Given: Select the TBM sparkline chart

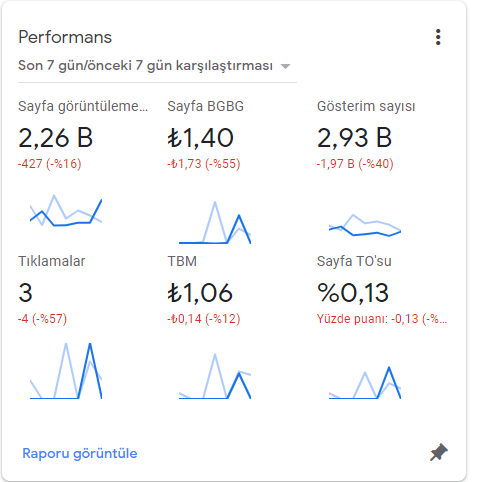Looking at the screenshot, I should click(x=215, y=376).
